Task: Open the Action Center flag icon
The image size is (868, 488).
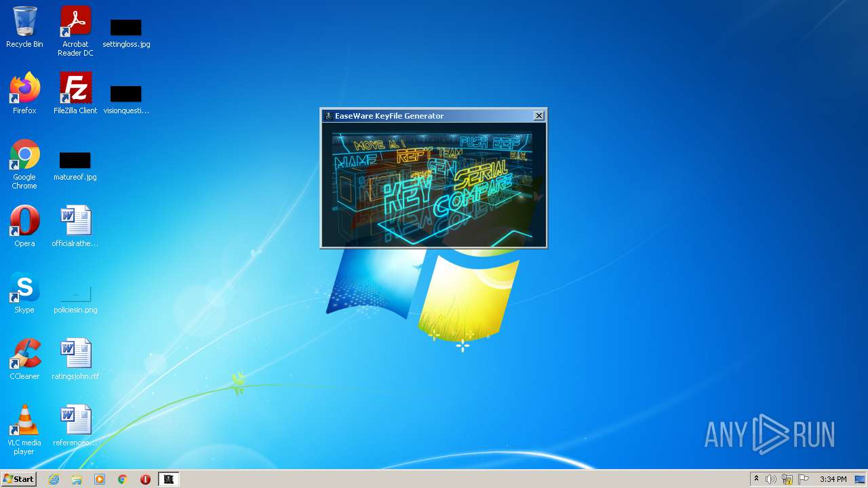Action: (804, 479)
